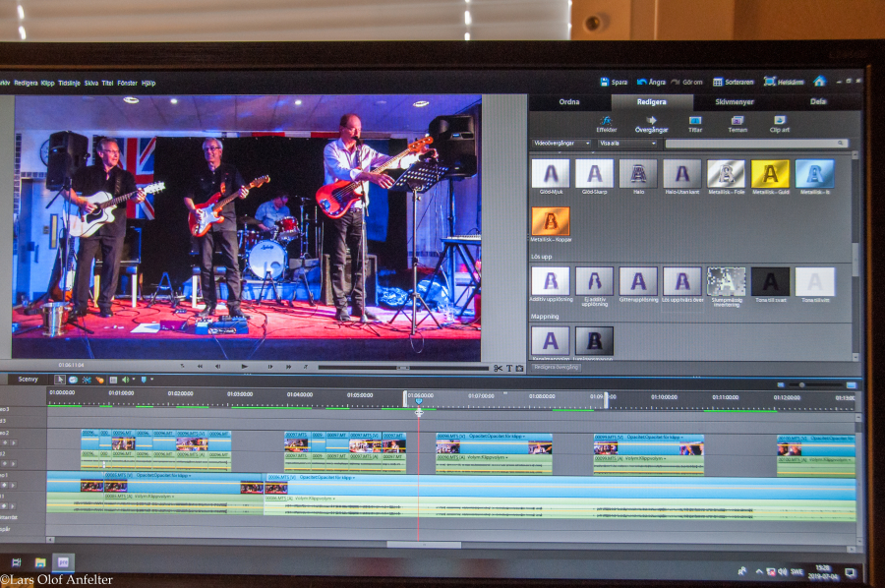Open the Visa alla filter dropdown
Image resolution: width=885 pixels, height=588 pixels.
[628, 144]
